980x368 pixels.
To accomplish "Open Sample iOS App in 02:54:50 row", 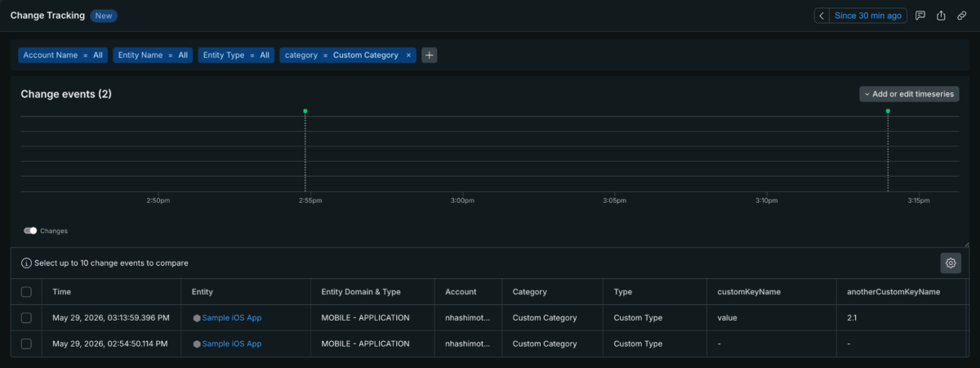I will pyautogui.click(x=232, y=343).
